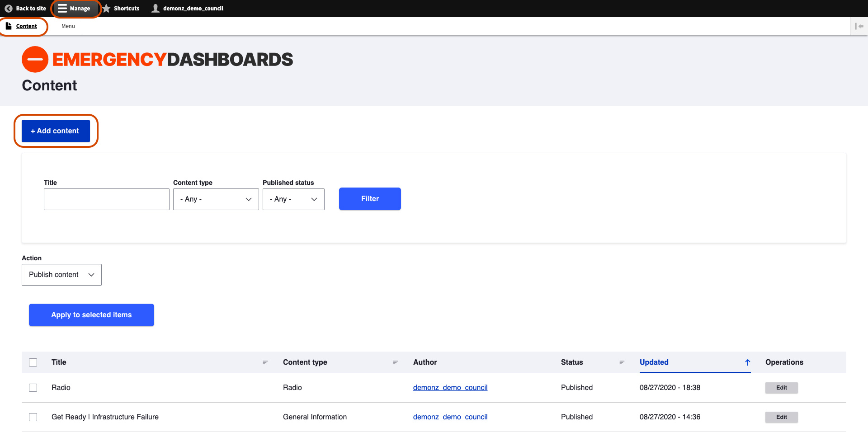This screenshot has width=868, height=437.
Task: Click the Updated column header link
Action: (654, 362)
